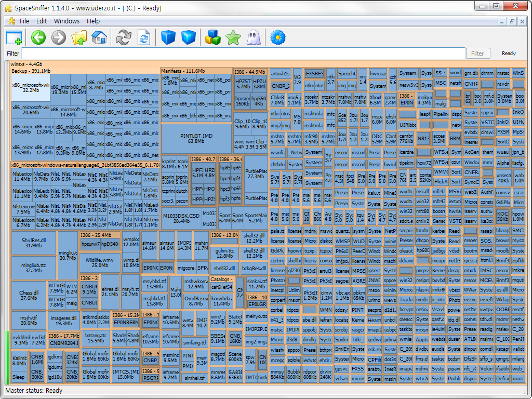Image resolution: width=532 pixels, height=399 pixels.
Task: Click the puzzle icon beside the File menu
Action: tap(11, 21)
